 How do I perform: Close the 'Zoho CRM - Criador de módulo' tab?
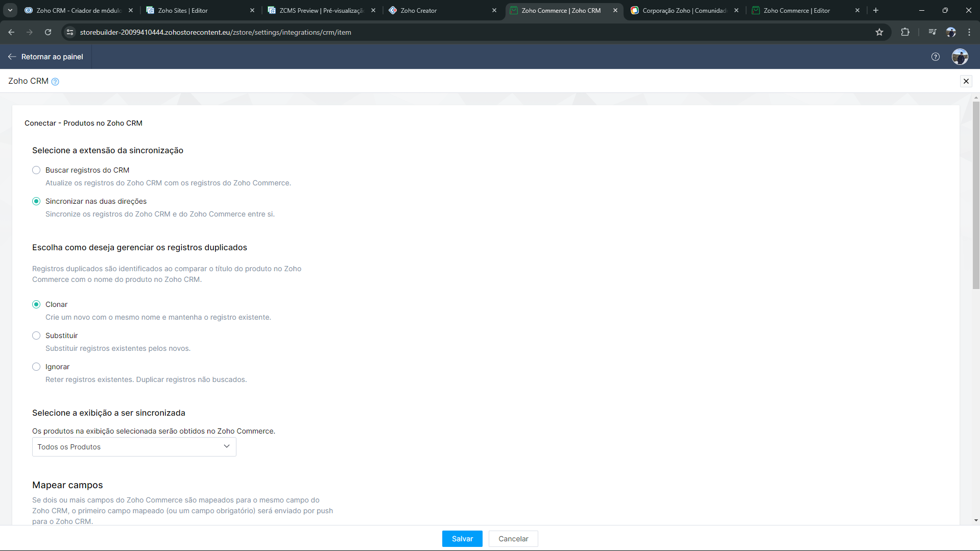pyautogui.click(x=131, y=10)
